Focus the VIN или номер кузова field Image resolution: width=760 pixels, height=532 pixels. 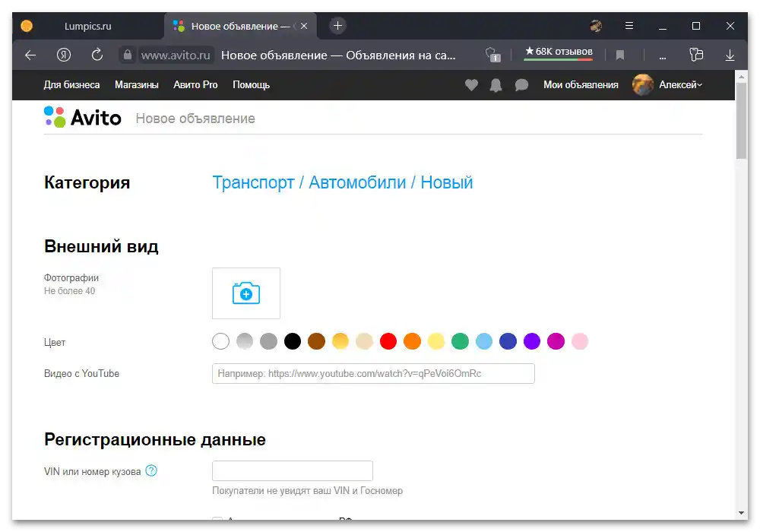click(293, 471)
